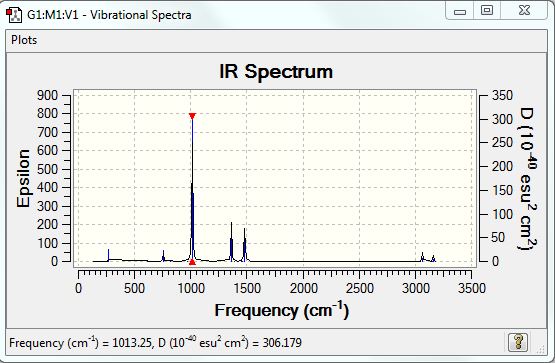Minimize the Vibrational Spectra window
Image resolution: width=555 pixels, height=363 pixels.
click(x=459, y=12)
